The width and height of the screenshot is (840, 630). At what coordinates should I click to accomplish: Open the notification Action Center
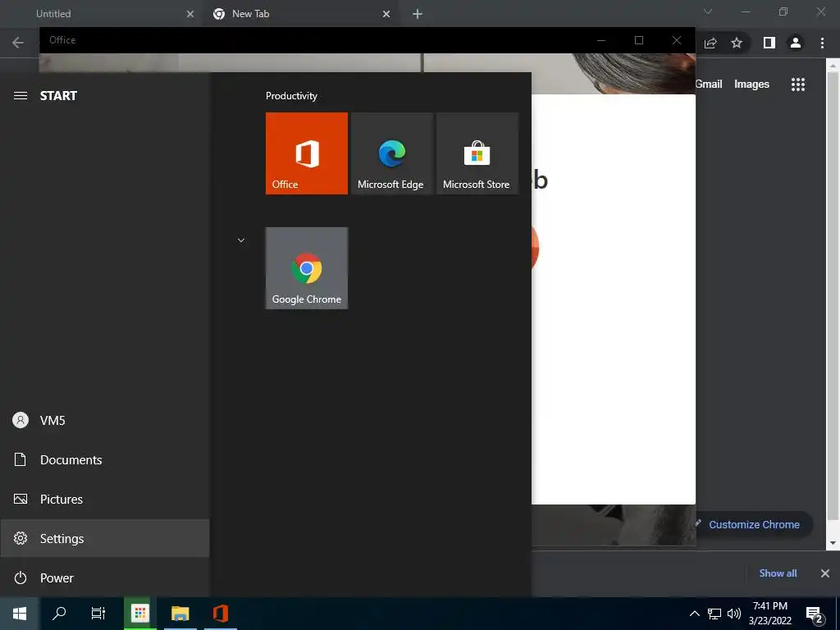[815, 614]
